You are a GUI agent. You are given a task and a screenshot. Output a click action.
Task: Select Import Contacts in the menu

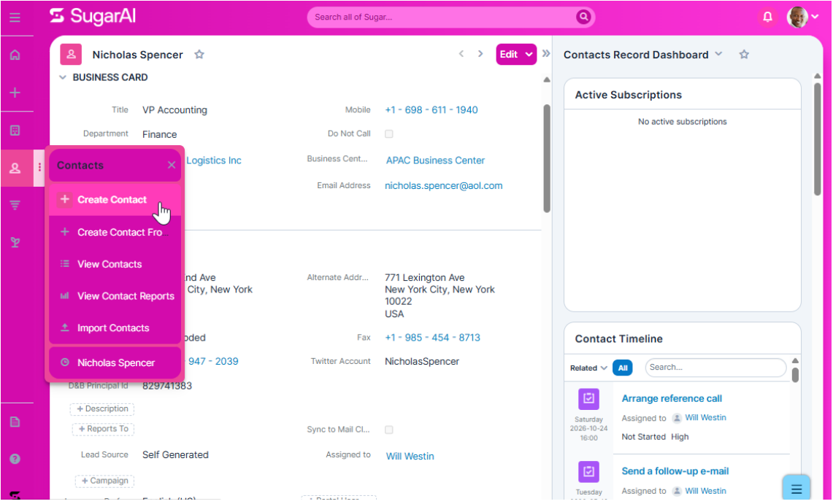click(x=115, y=328)
